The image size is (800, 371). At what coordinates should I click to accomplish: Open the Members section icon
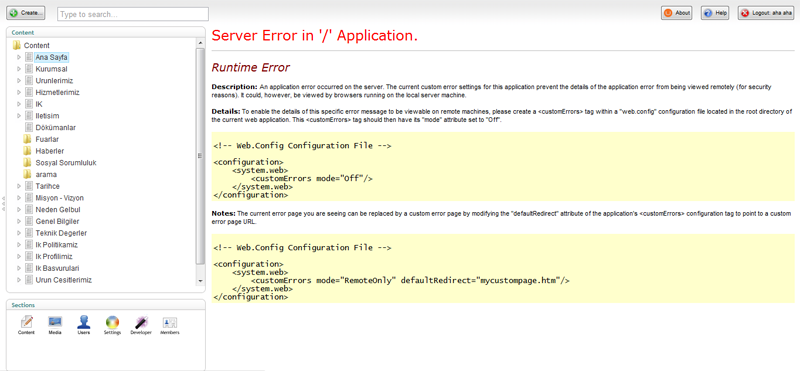(x=169, y=325)
